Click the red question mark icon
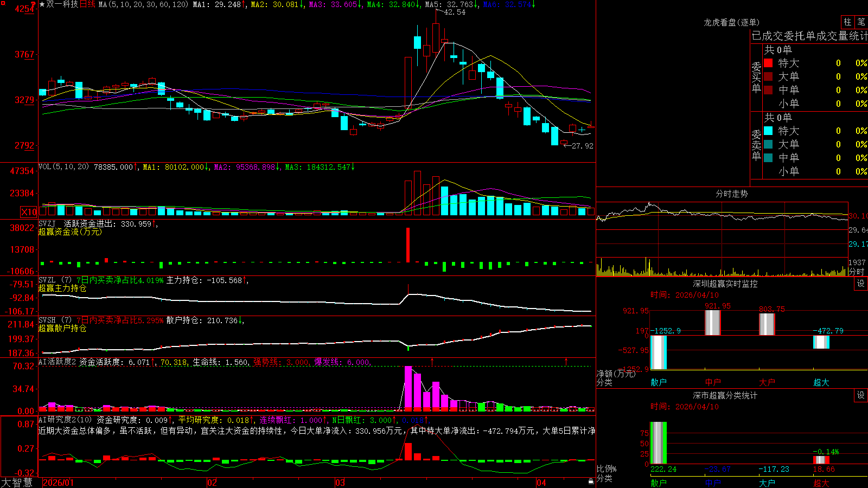Viewport: 868px width, 488px height. [33, 5]
